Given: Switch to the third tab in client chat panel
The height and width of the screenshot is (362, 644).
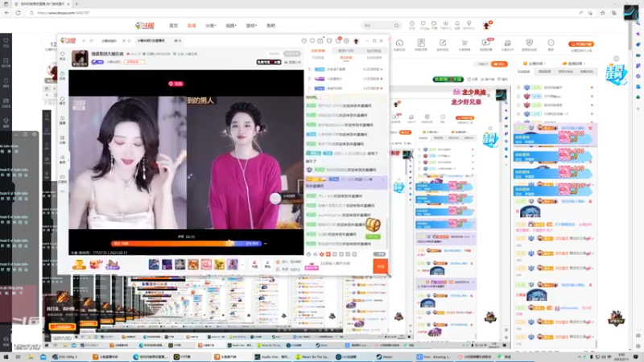Looking at the screenshot, I should click(374, 51).
